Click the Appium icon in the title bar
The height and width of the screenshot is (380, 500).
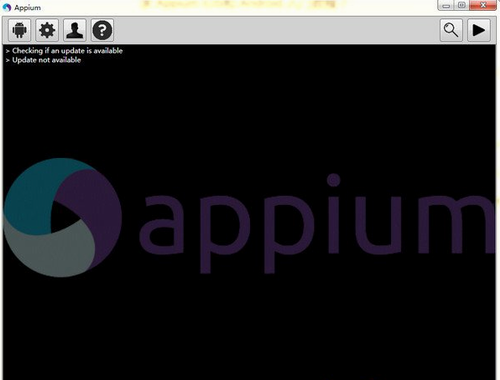[7, 7]
